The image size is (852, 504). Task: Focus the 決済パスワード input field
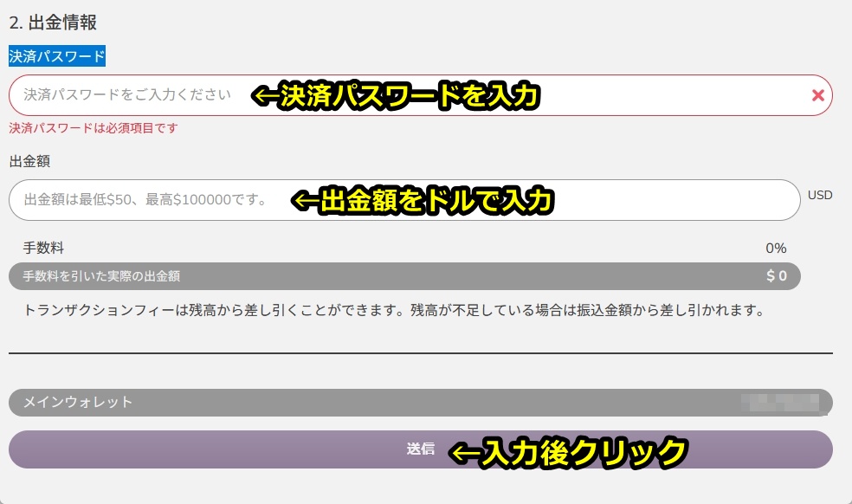coord(421,95)
